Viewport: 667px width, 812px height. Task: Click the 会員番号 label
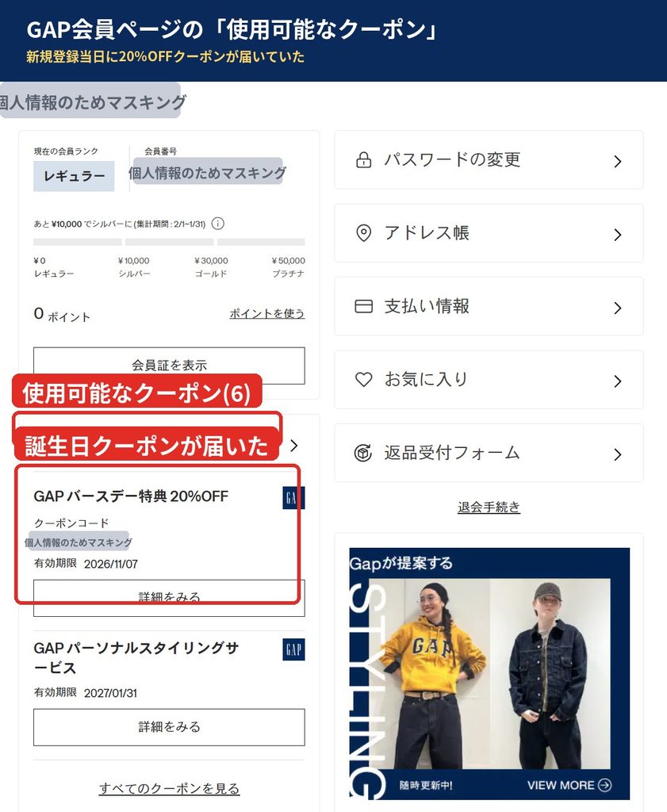coord(160,151)
